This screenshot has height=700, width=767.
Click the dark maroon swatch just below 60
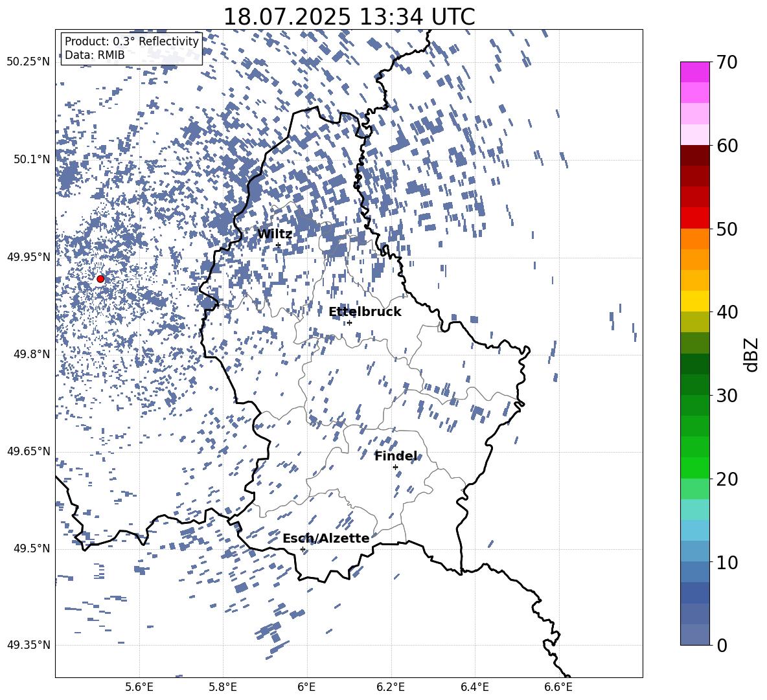pos(694,155)
